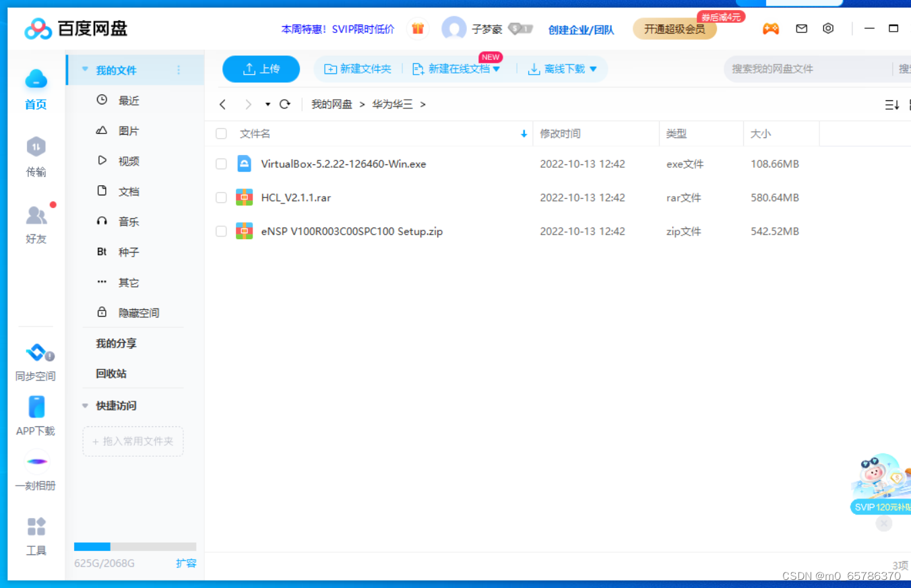This screenshot has height=588, width=911.
Task: Open the 好友 friends section
Action: [x=36, y=224]
